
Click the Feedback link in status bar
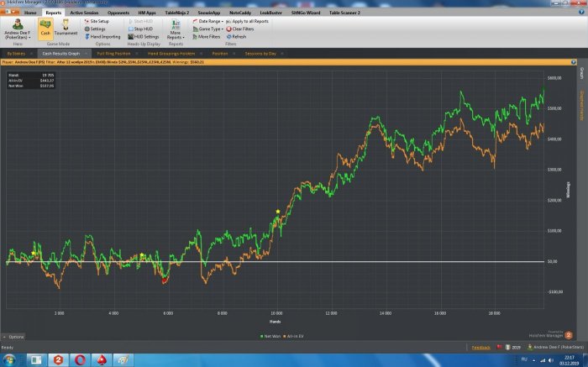(x=480, y=346)
